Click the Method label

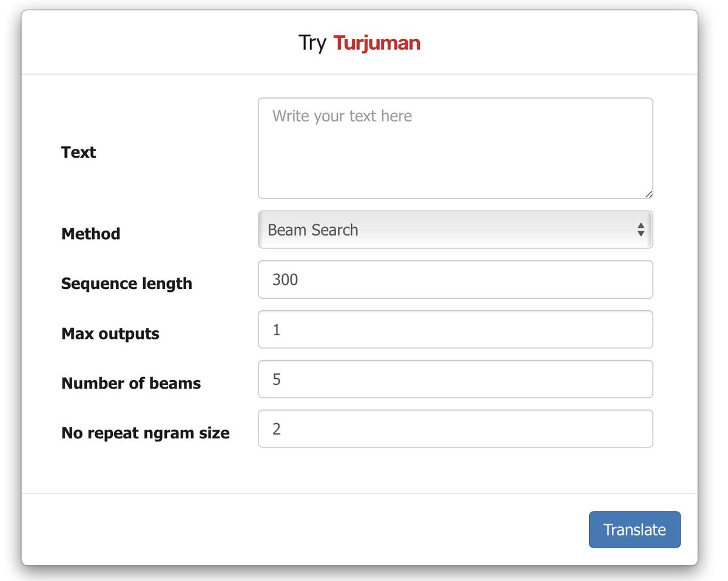pyautogui.click(x=91, y=234)
